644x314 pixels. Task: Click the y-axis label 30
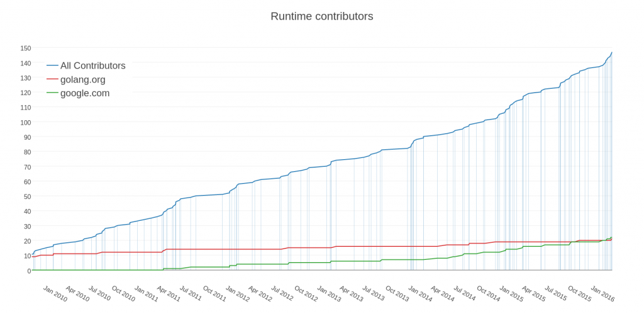coord(27,226)
